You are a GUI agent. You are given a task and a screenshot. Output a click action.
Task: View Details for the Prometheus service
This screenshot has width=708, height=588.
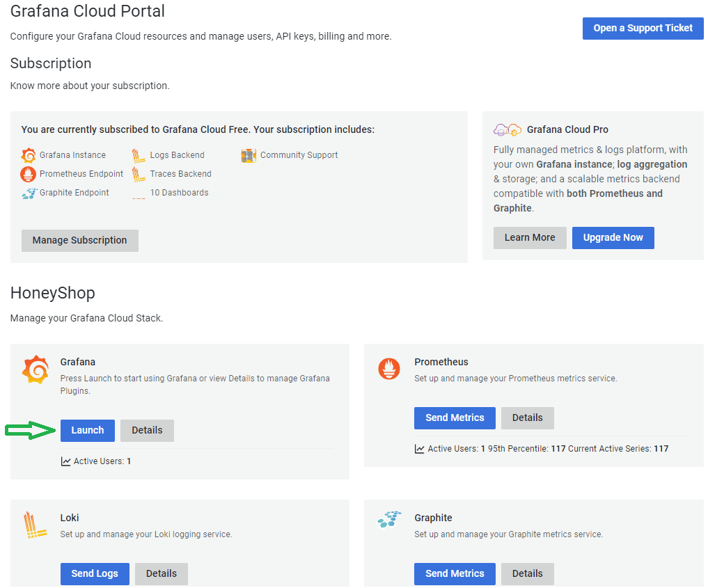(527, 418)
